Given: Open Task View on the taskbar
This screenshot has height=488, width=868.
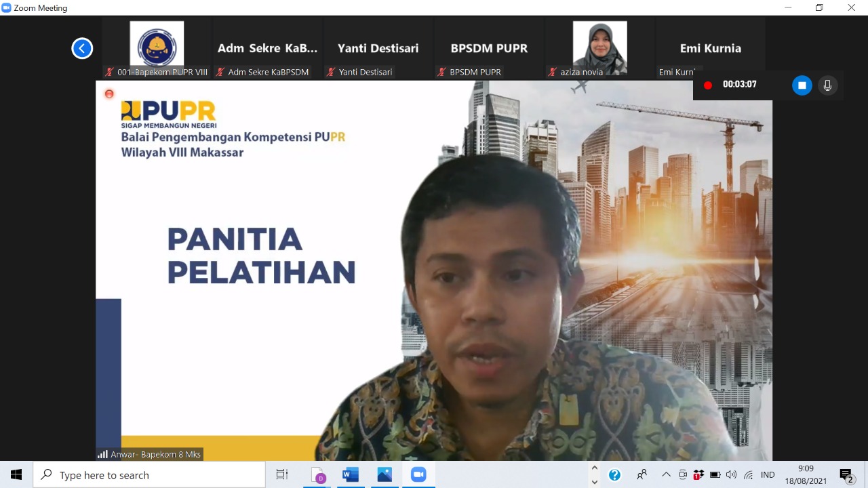Looking at the screenshot, I should tap(282, 475).
